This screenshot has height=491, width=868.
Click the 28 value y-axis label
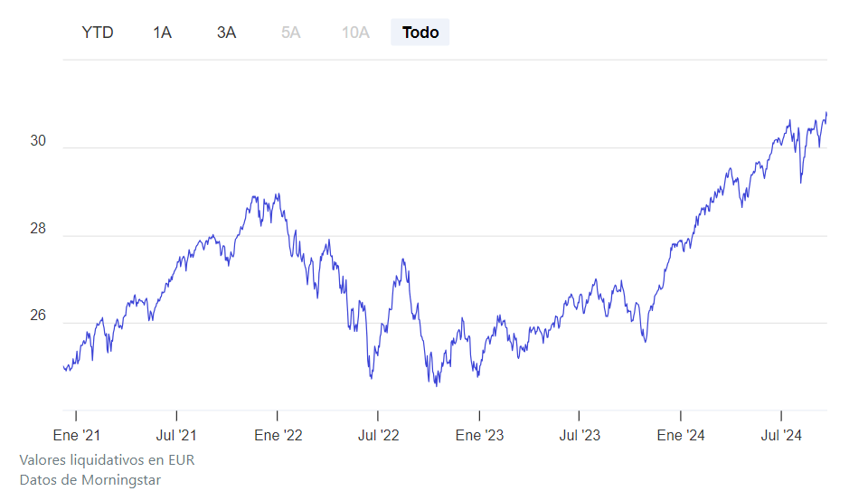coord(38,230)
